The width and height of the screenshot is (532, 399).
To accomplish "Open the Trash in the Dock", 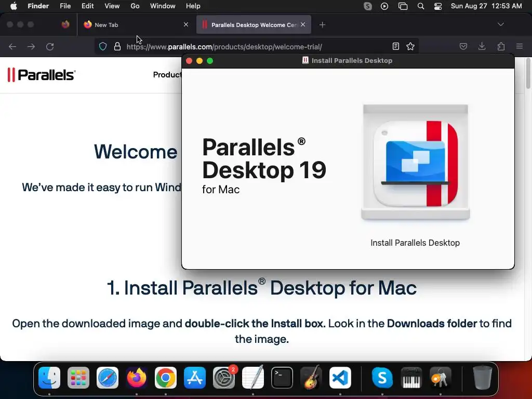I will coord(482,378).
